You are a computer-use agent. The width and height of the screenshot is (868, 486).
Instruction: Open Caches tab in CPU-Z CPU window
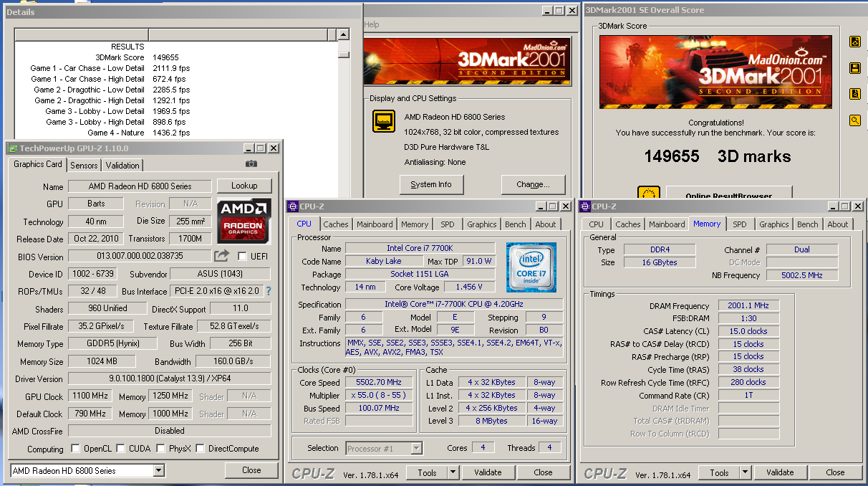tap(335, 224)
